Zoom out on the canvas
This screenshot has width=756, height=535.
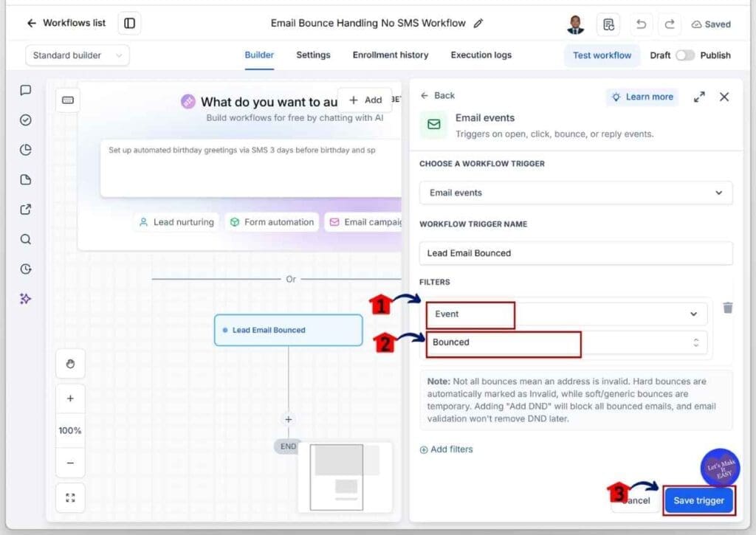[x=70, y=463]
